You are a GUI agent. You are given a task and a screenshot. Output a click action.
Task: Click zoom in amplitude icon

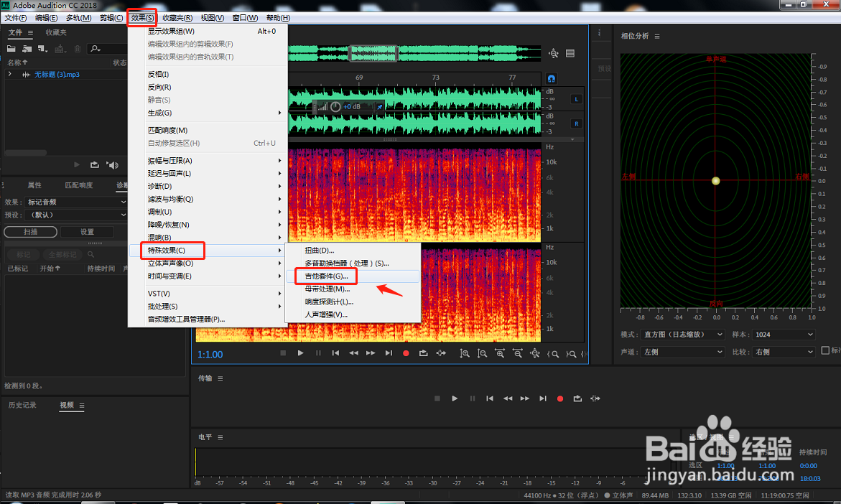[x=465, y=353]
